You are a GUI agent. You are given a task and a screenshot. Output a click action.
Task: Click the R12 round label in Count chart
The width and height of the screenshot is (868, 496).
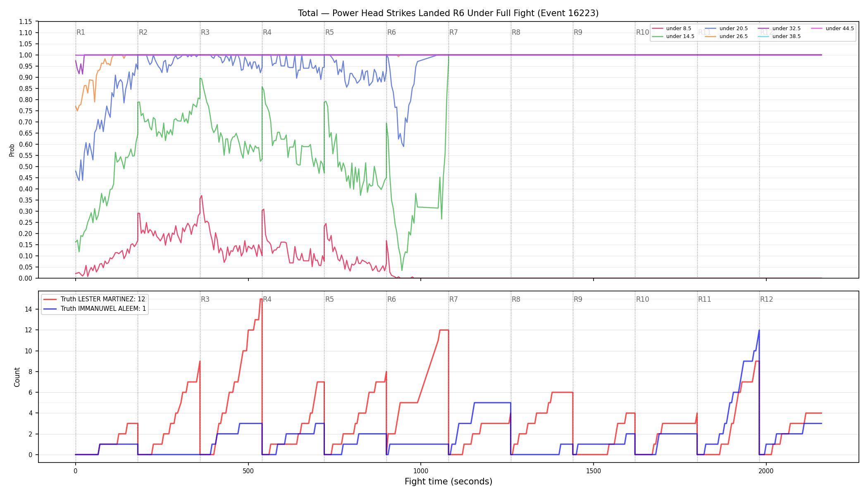767,299
